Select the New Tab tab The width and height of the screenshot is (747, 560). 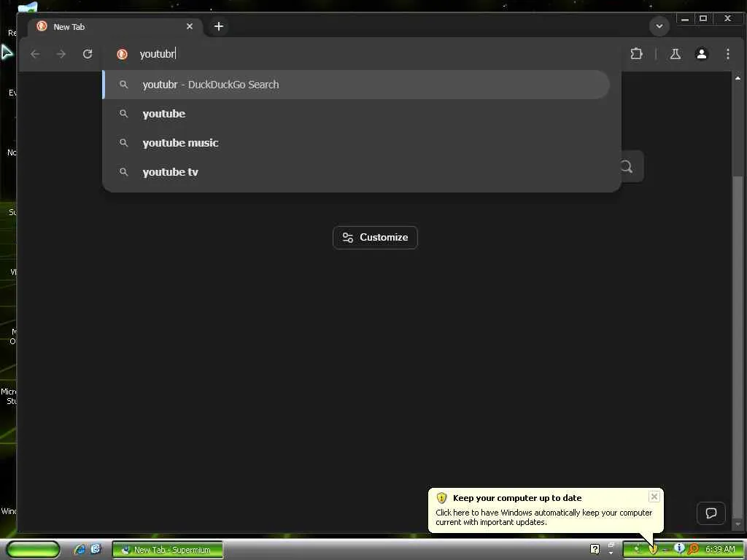tap(115, 27)
